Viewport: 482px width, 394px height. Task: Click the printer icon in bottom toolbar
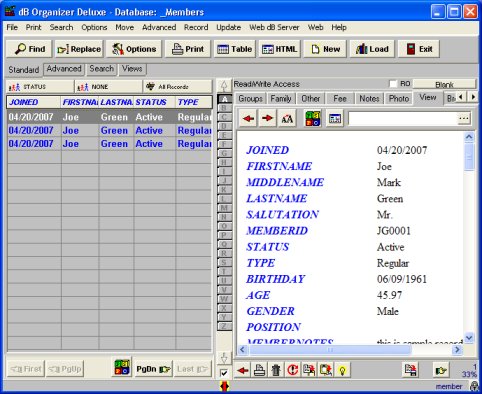click(260, 370)
